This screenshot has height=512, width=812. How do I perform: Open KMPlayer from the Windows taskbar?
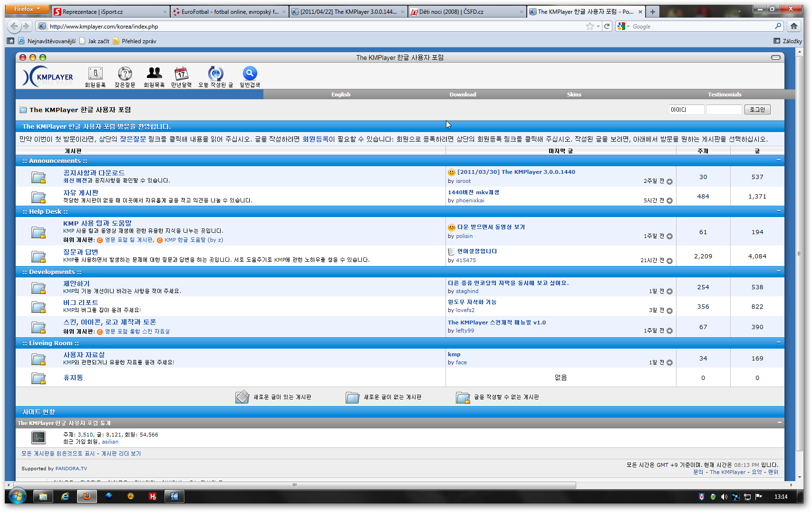point(174,496)
